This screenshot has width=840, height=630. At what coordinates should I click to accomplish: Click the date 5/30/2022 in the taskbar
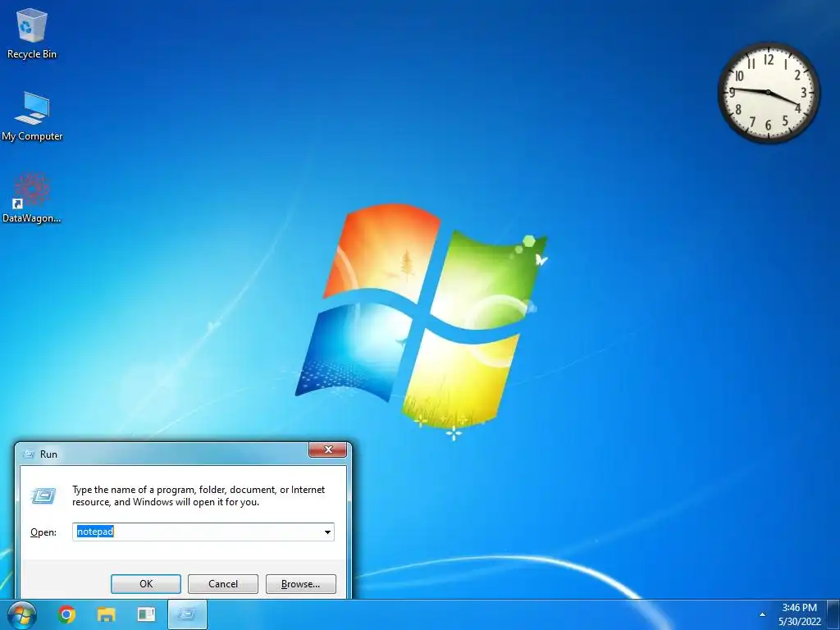pos(800,622)
